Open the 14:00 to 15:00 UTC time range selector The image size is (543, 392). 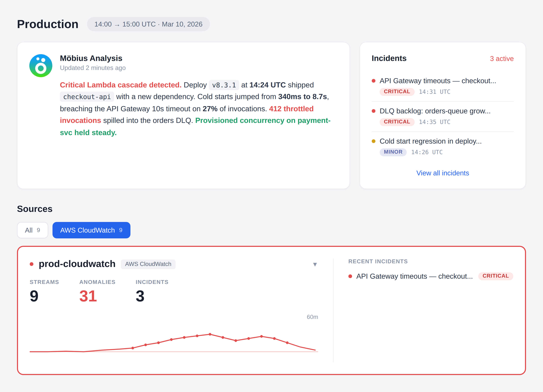[148, 24]
